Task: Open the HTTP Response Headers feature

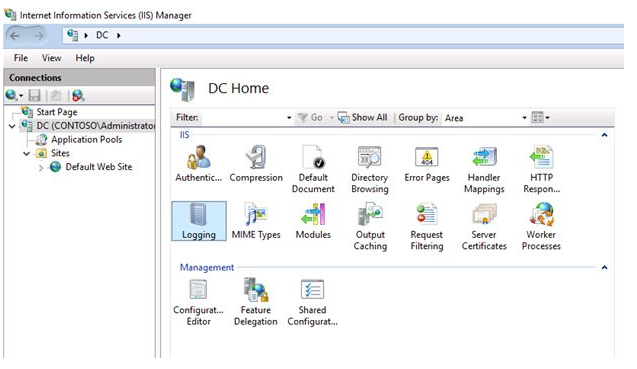Action: [x=541, y=169]
